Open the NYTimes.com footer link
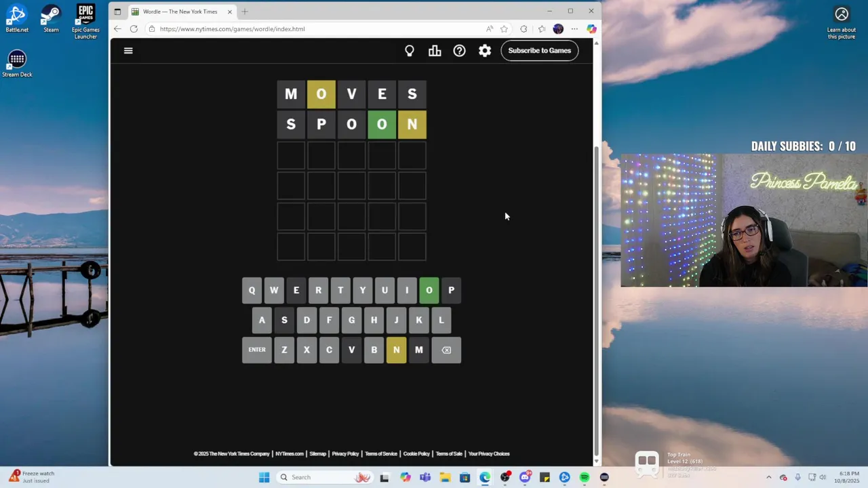Image resolution: width=868 pixels, height=488 pixels. (290, 454)
